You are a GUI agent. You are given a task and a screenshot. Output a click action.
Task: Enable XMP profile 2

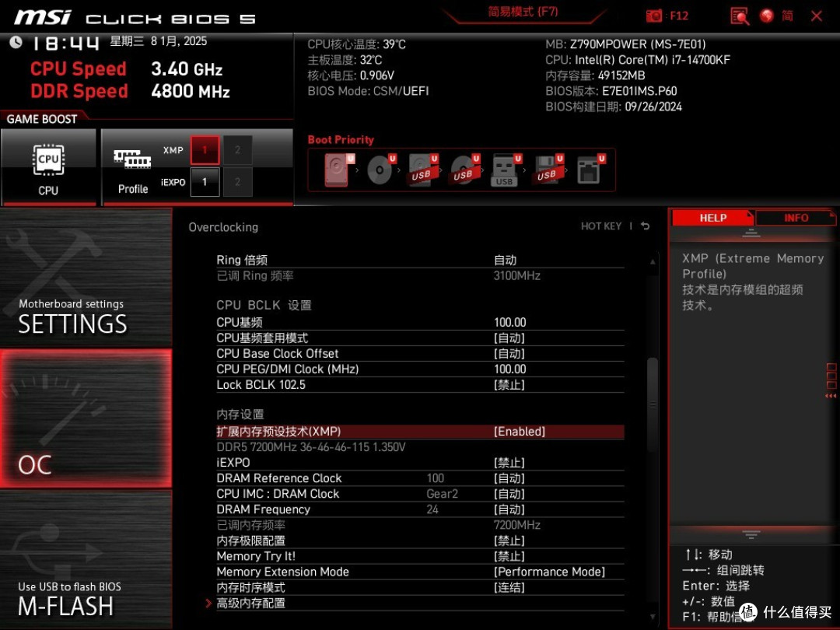point(237,150)
